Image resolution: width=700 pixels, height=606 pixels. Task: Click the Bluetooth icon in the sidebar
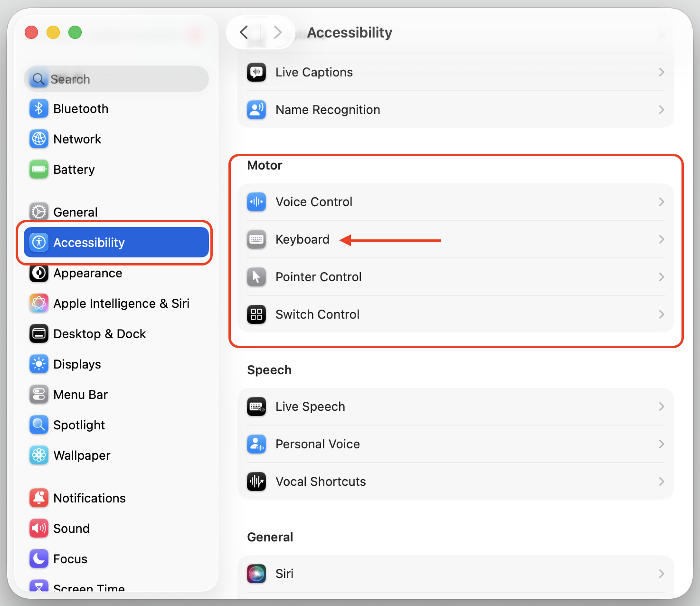(x=39, y=109)
